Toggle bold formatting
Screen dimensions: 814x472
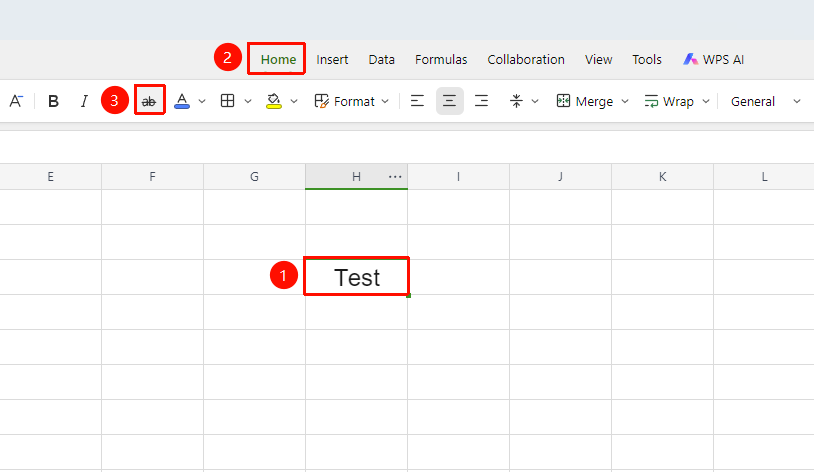(x=53, y=101)
